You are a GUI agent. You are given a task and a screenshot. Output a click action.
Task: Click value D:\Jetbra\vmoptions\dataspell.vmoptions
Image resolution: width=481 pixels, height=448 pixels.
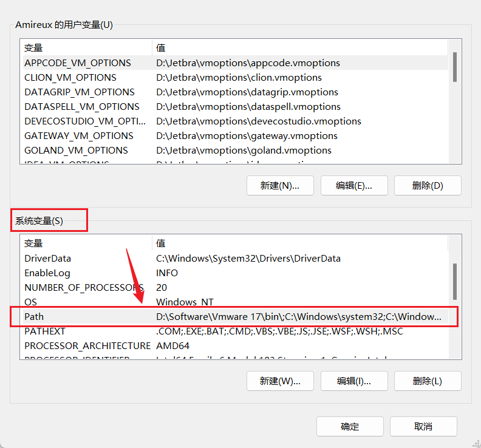click(x=248, y=107)
